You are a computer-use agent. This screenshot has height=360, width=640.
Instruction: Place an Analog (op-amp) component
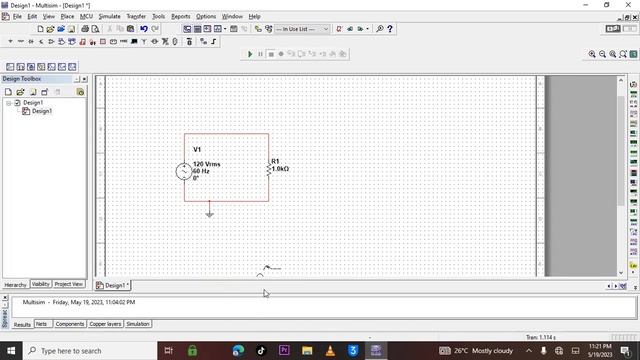(51, 42)
